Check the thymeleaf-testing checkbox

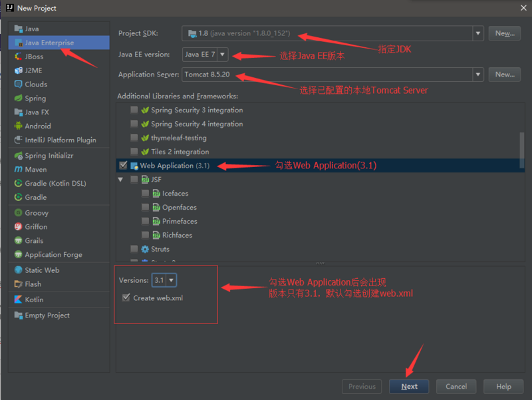(134, 138)
